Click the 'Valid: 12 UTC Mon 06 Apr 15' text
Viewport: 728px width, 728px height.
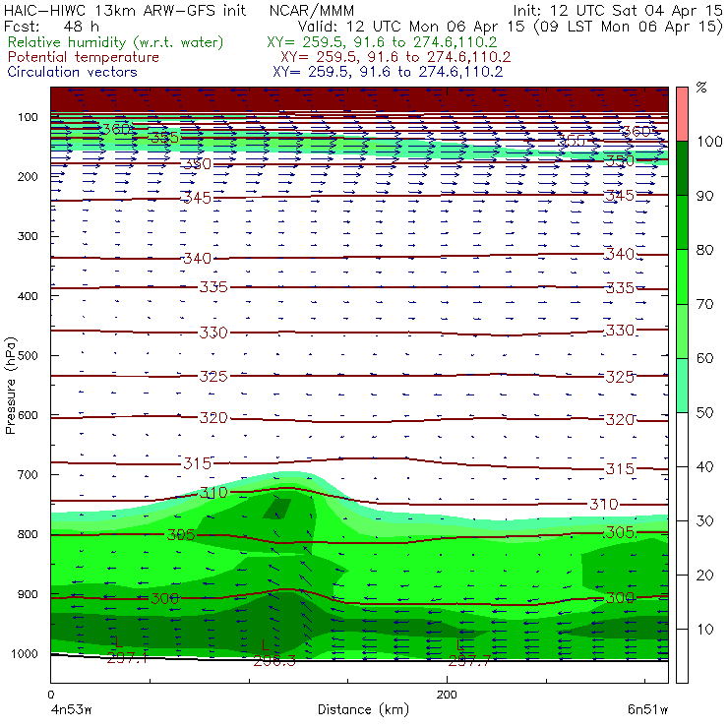[411, 27]
